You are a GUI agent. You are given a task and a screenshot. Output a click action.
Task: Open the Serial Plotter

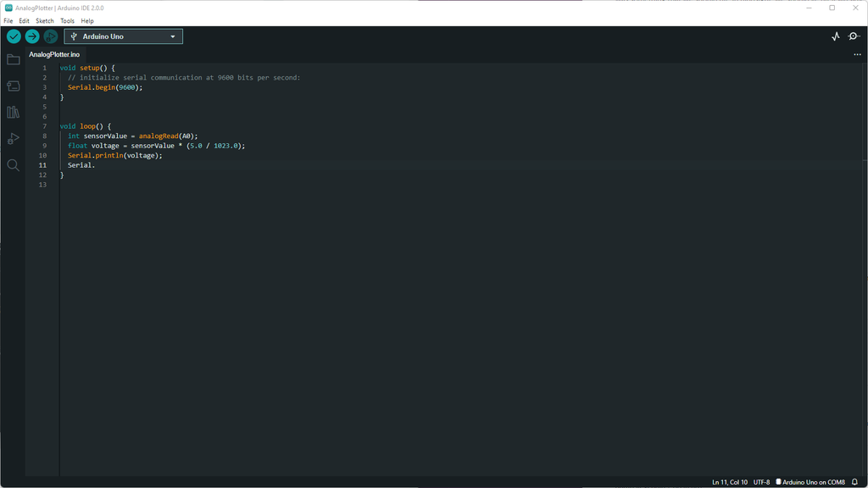coord(834,36)
